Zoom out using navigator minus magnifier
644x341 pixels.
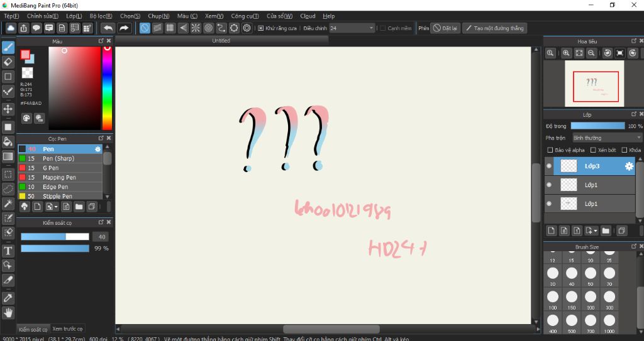[591, 53]
